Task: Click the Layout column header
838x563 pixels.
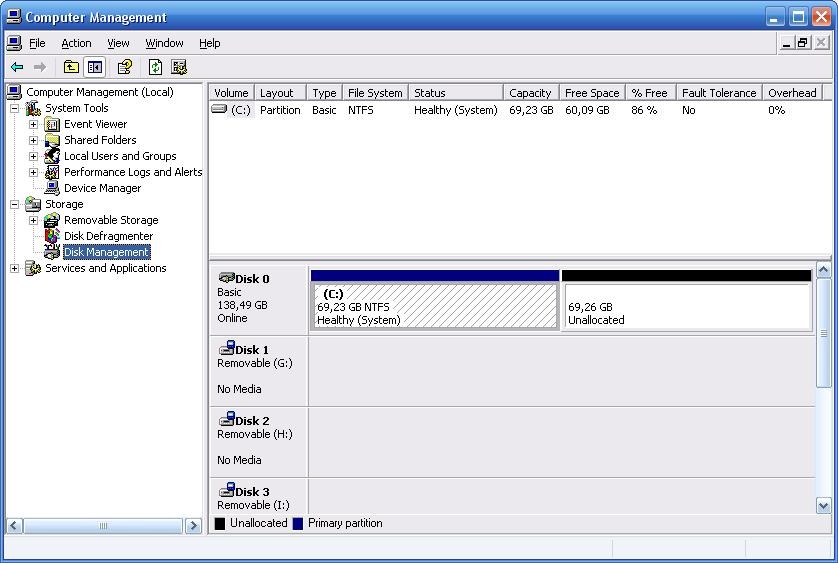Action: pos(281,93)
